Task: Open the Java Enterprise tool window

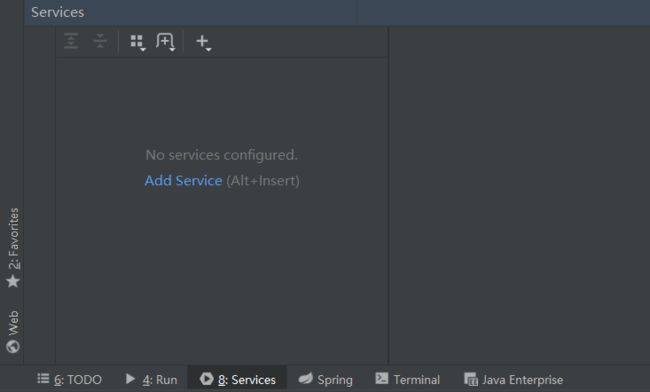Action: 514,379
